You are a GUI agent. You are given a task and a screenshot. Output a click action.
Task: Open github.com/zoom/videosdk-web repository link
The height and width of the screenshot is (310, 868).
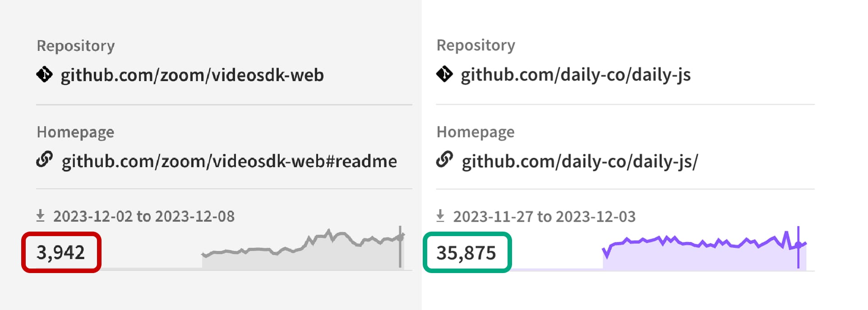192,75
